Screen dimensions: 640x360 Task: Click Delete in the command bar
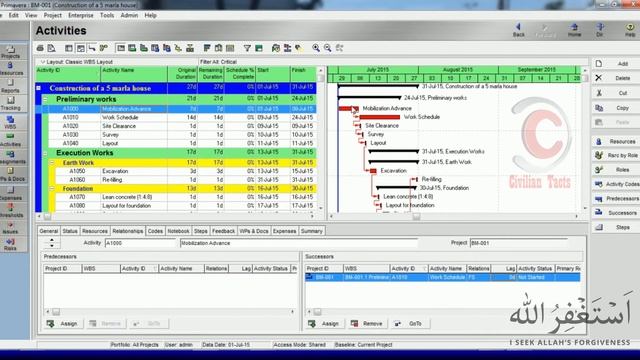[x=616, y=78]
